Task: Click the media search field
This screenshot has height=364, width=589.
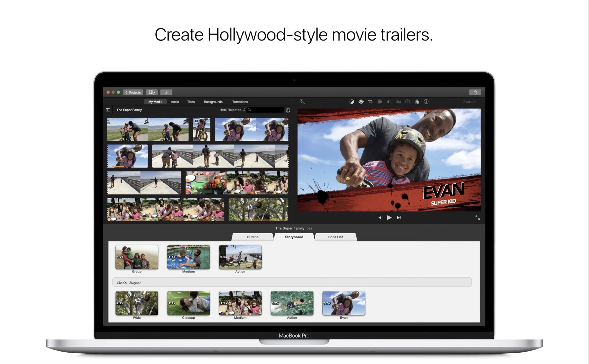Action: pos(265,110)
